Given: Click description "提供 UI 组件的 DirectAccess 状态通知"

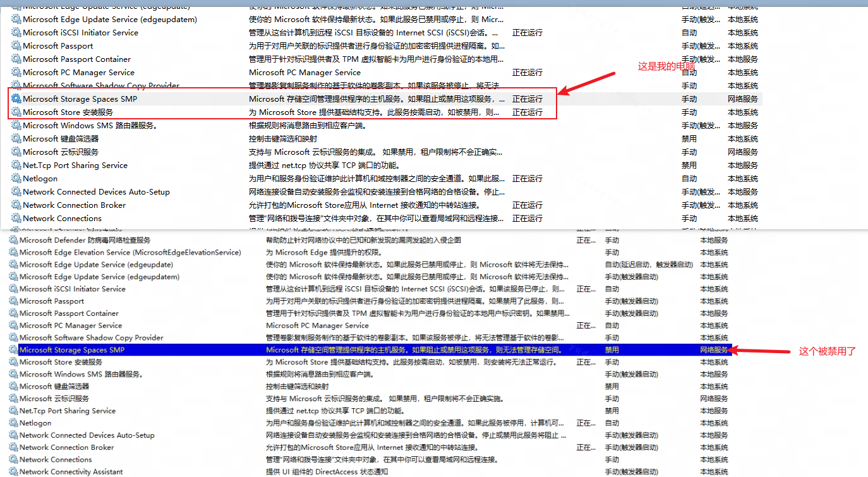Looking at the screenshot, I should tap(327, 471).
